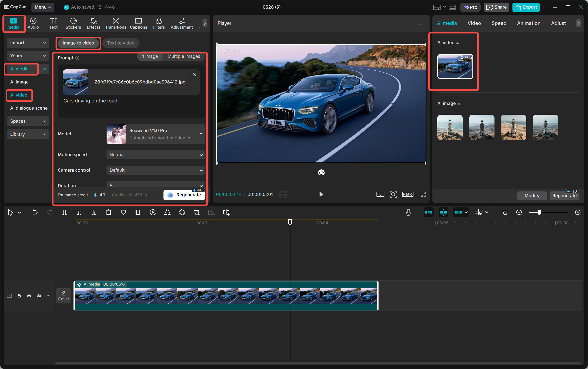Viewport: 588px width, 369px height.
Task: Open the Animation tab in right panel
Action: (x=528, y=23)
